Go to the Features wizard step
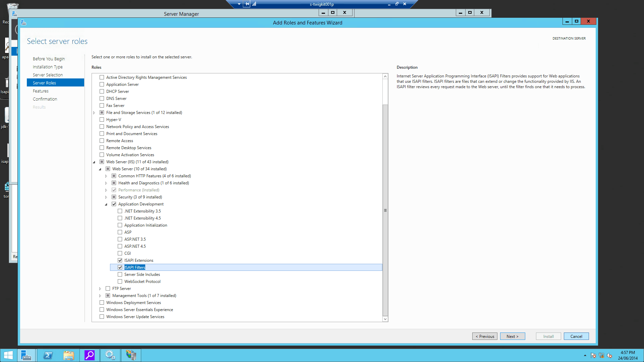Viewport: 644px width, 362px height. 41,91
